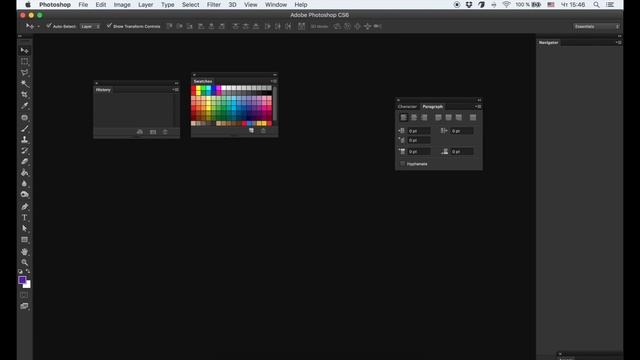Select the Crop tool
Screen dimensions: 640x360
(24, 95)
